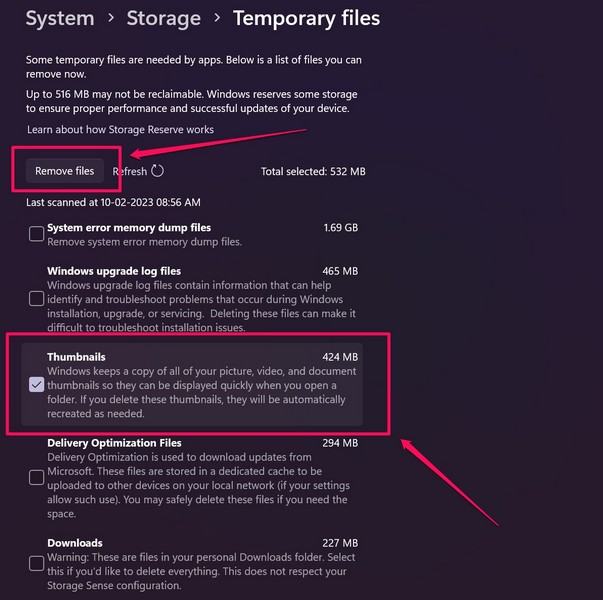Click the Windows upgrade log files title
The height and width of the screenshot is (600, 603).
pyautogui.click(x=114, y=271)
